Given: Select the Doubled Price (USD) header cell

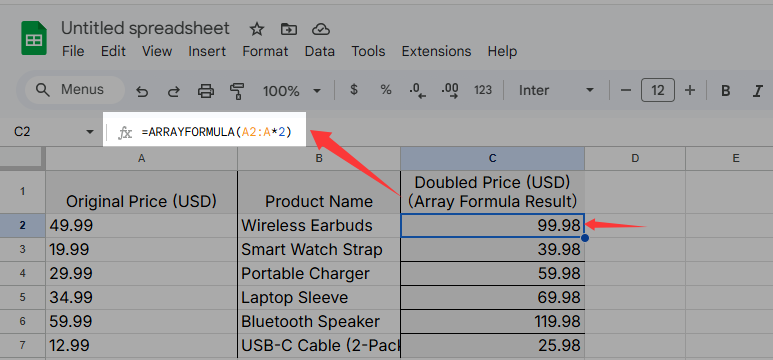Looking at the screenshot, I should tap(492, 192).
